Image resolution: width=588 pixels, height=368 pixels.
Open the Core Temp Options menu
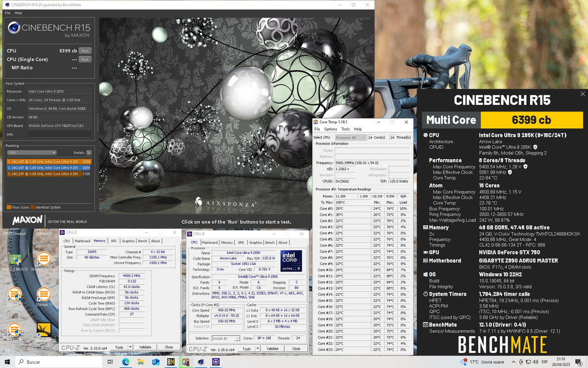pos(331,129)
